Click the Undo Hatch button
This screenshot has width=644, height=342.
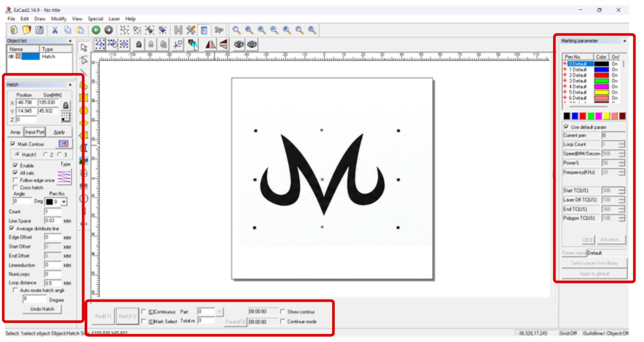[42, 309]
